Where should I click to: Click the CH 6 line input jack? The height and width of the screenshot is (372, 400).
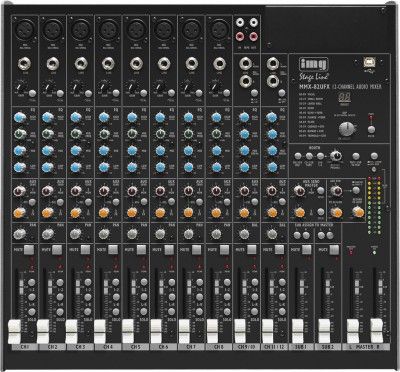point(164,64)
